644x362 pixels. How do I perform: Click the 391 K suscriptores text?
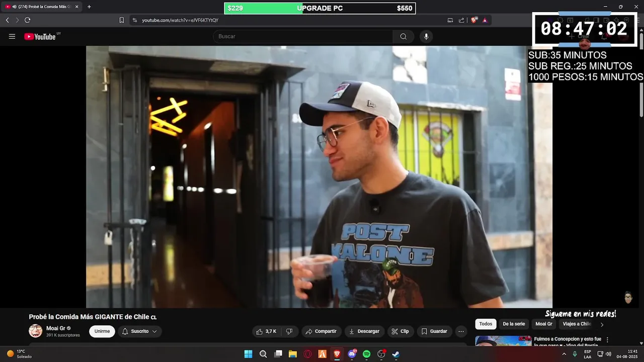(63, 335)
